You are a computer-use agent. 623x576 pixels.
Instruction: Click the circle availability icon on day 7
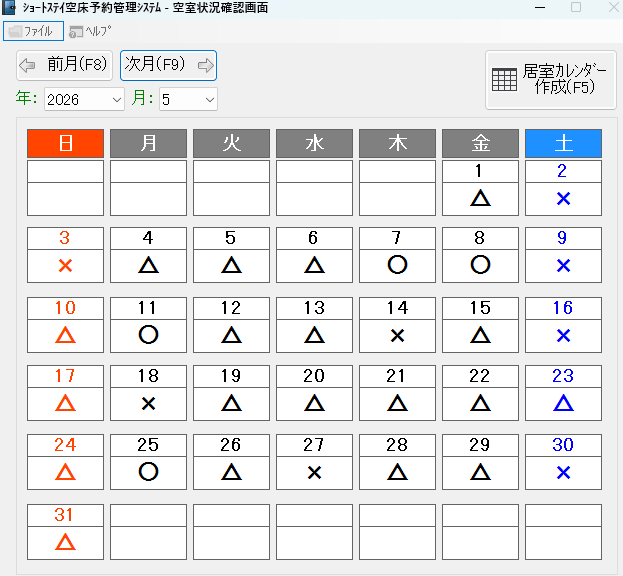pyautogui.click(x=397, y=265)
